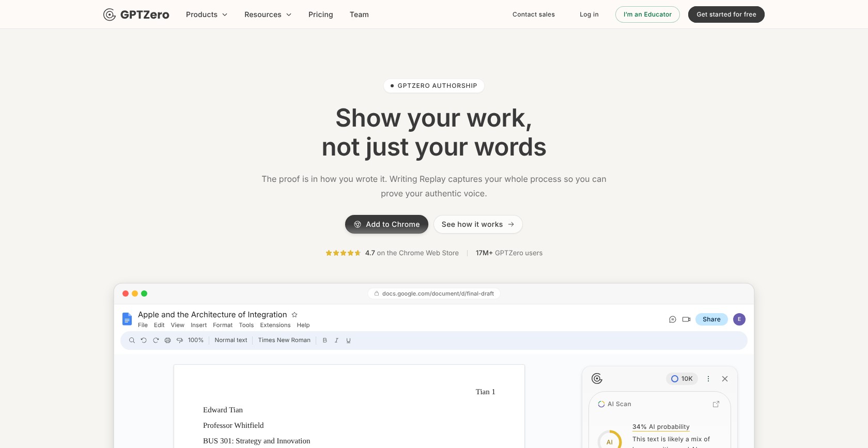The width and height of the screenshot is (868, 448).
Task: Open the Edit menu in Docs
Action: (159, 325)
